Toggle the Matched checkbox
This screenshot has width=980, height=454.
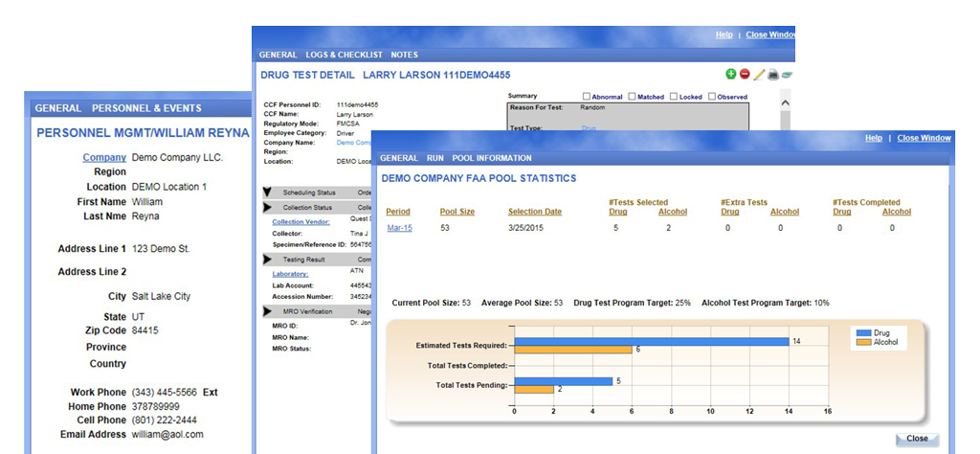[631, 97]
